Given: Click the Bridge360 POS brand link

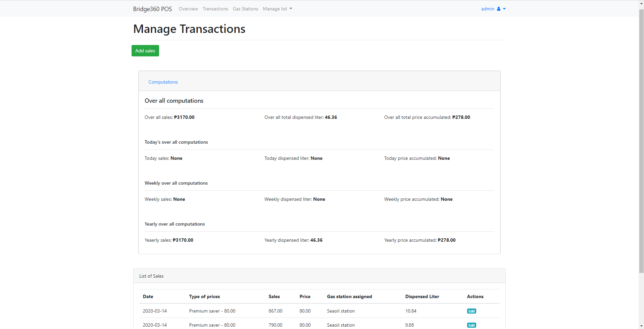Looking at the screenshot, I should [x=152, y=9].
